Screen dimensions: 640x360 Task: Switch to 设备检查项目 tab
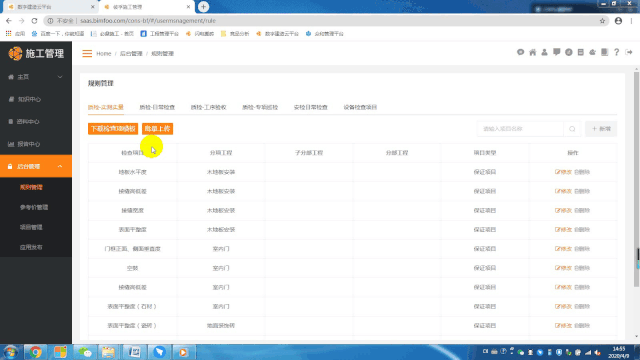360,107
